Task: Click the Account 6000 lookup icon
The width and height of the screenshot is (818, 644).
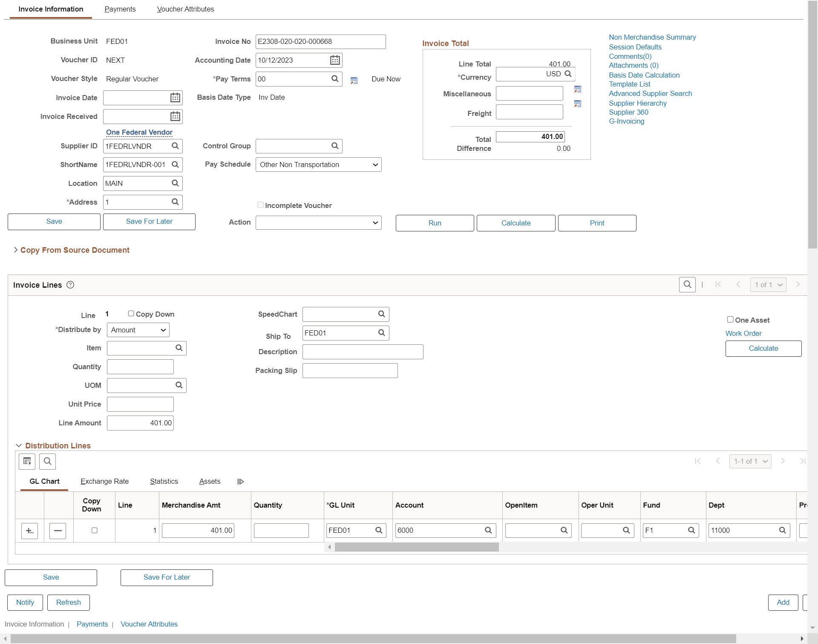Action: tap(488, 530)
